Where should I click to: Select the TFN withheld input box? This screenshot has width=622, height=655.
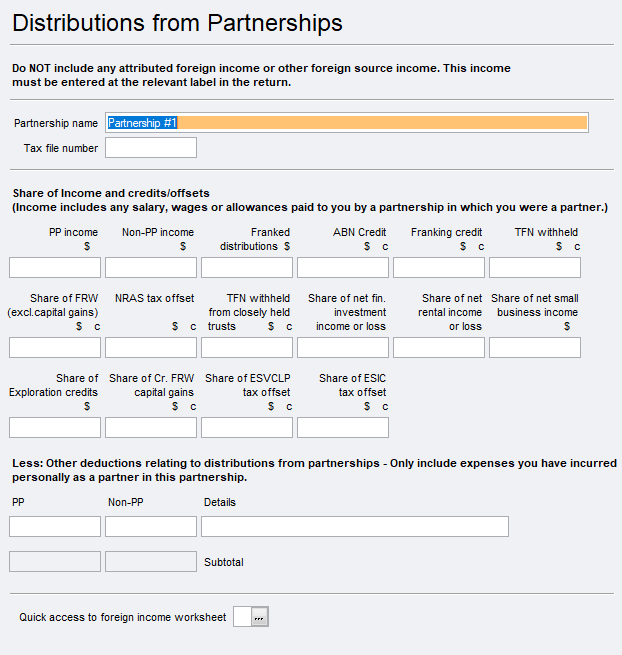pos(535,268)
